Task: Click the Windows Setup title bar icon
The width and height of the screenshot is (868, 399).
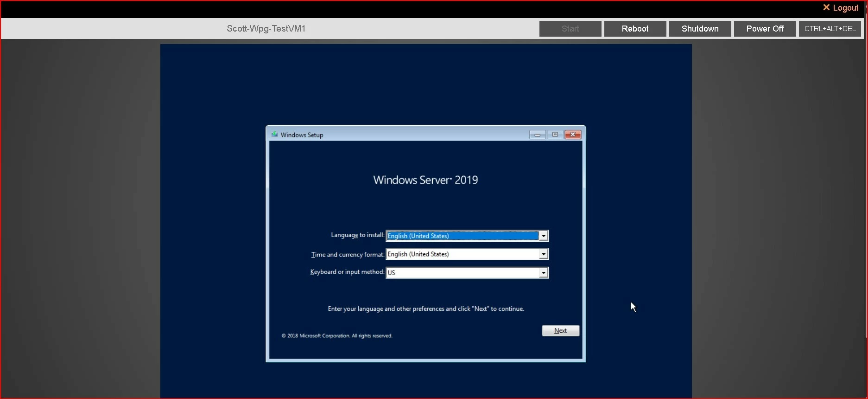Action: point(274,135)
